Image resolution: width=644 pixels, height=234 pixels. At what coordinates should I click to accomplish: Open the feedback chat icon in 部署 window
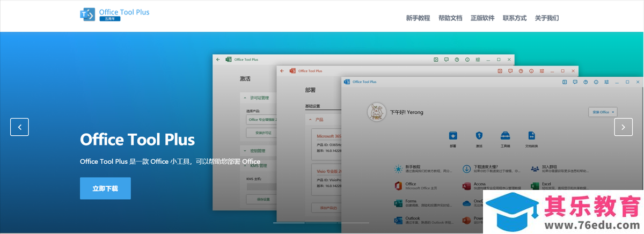click(x=510, y=71)
